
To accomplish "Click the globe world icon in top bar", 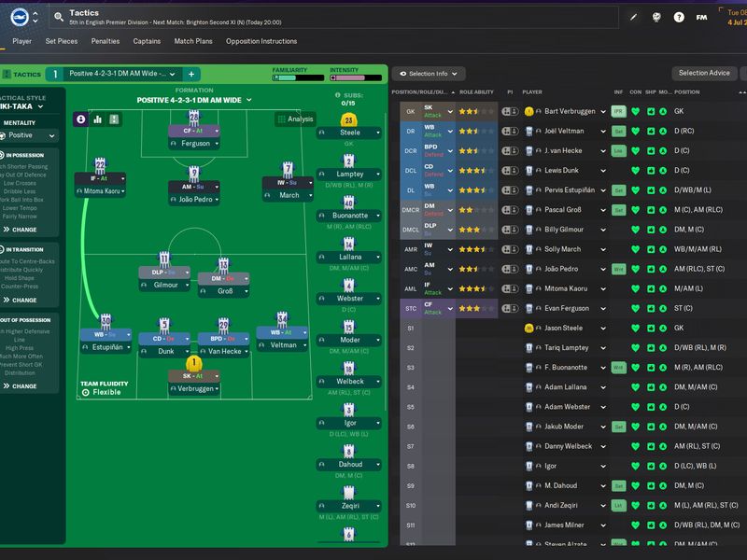I will point(656,17).
